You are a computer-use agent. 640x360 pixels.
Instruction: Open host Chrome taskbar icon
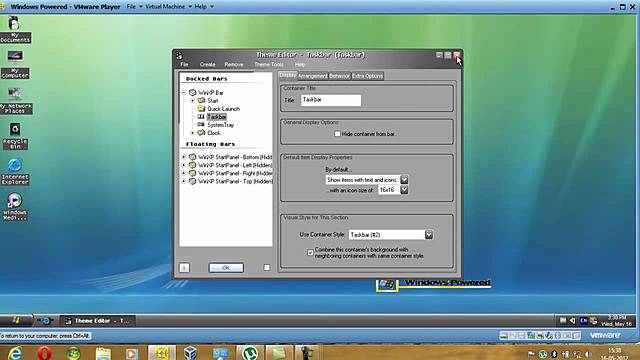(x=73, y=353)
